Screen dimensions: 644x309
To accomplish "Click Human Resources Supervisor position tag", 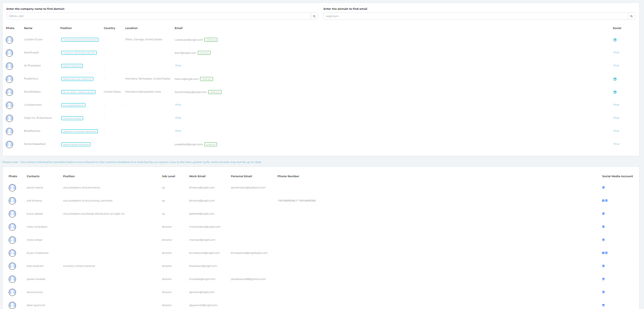I will pyautogui.click(x=80, y=40).
